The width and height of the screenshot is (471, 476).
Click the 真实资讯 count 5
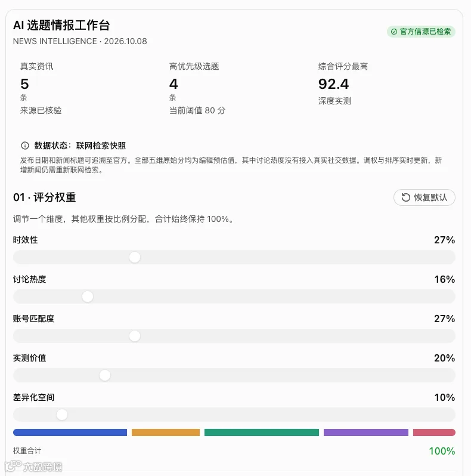tap(24, 84)
